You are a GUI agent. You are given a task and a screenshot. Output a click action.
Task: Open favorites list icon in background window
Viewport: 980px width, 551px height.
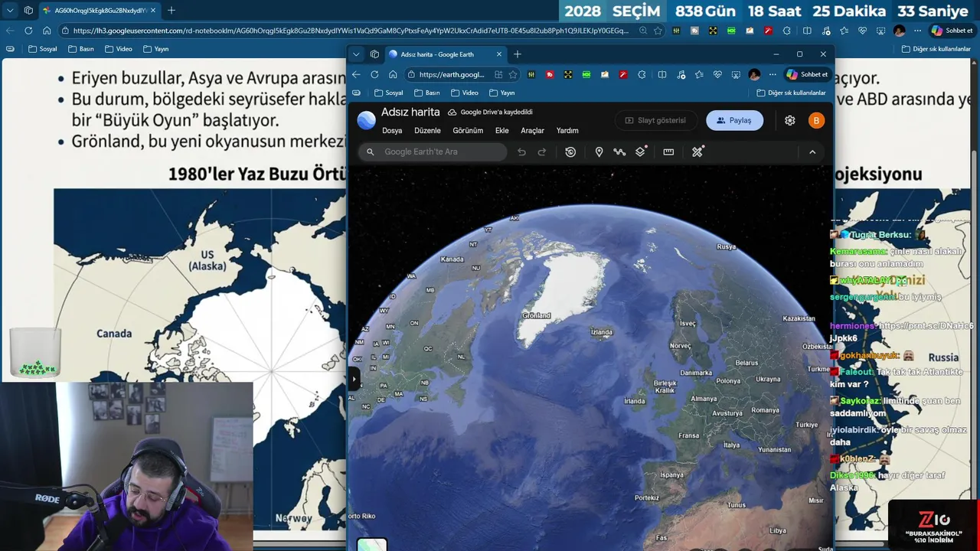pyautogui.click(x=843, y=31)
